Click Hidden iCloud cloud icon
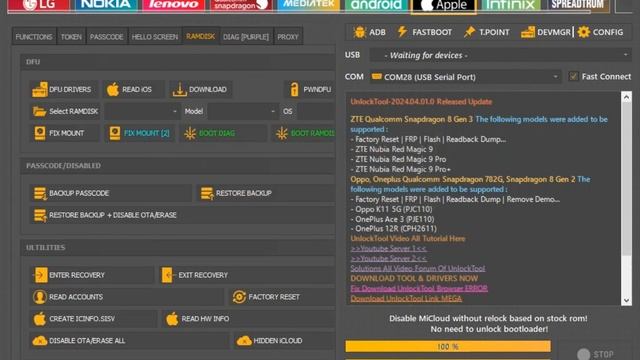640x360 pixels. pyautogui.click(x=244, y=340)
